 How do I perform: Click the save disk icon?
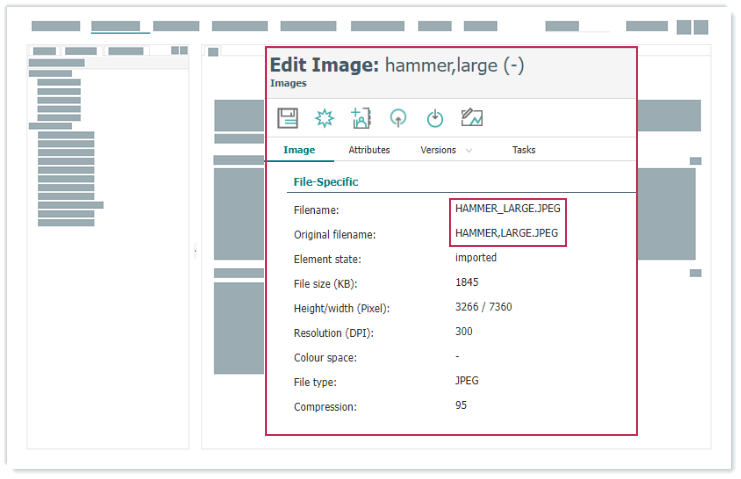point(288,118)
